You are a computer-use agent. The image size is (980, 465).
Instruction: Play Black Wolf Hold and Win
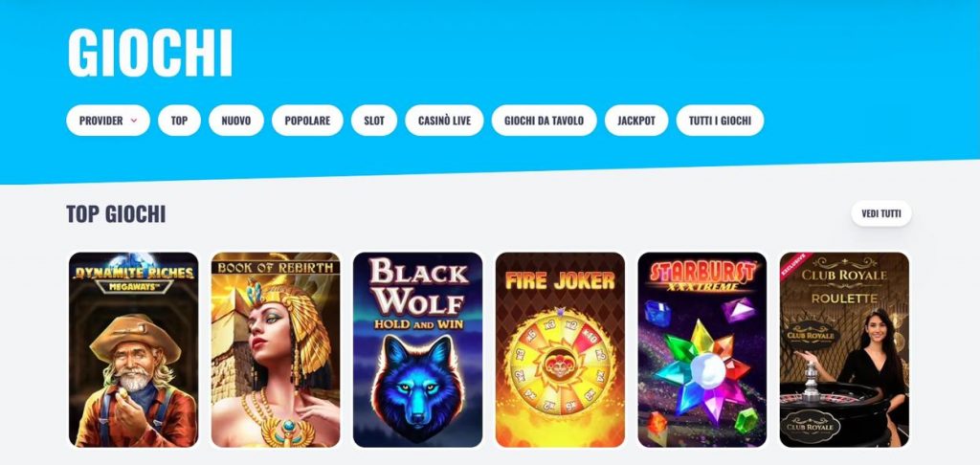tap(417, 350)
